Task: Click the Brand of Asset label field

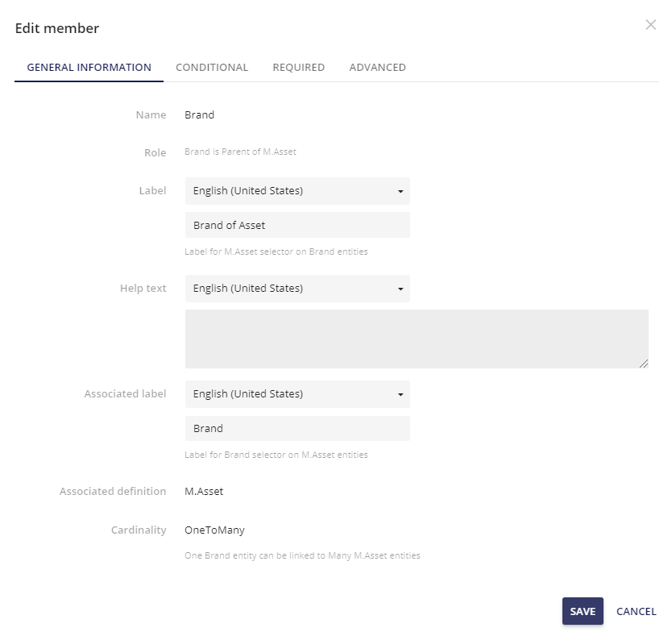Action: point(297,225)
